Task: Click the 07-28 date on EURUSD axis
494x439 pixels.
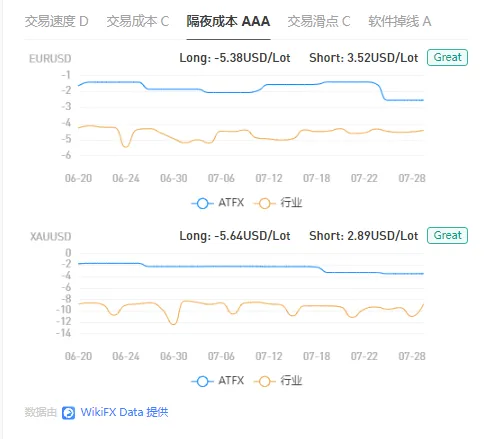Action: point(412,178)
